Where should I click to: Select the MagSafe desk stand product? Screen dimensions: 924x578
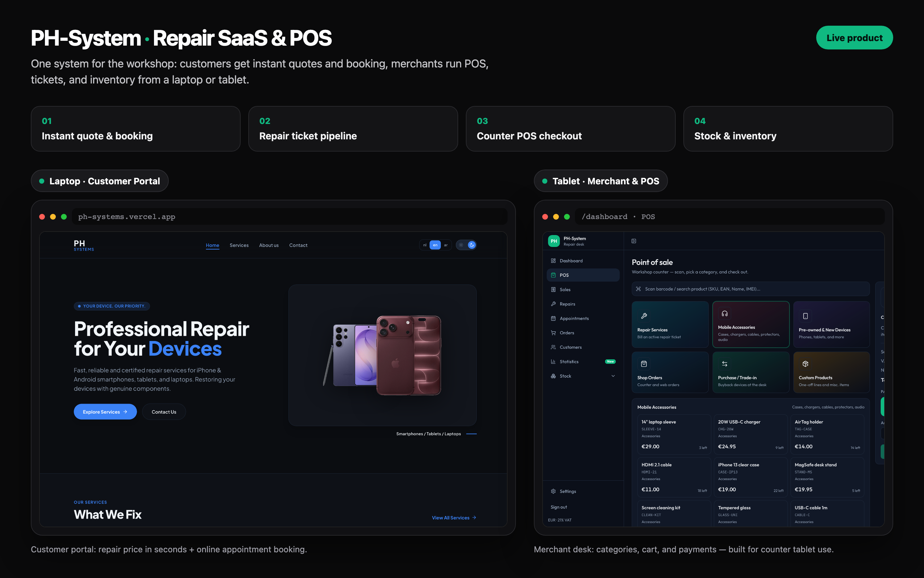pos(827,477)
